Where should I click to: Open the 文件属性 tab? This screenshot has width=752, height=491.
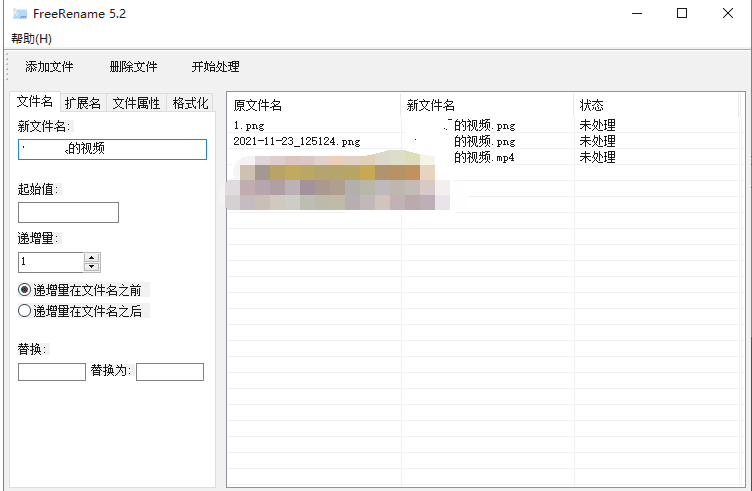(136, 103)
